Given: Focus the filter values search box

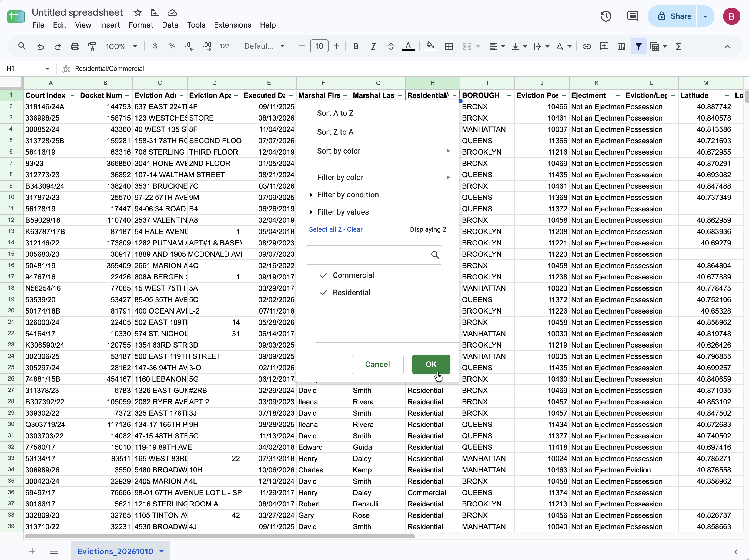Looking at the screenshot, I should [374, 255].
